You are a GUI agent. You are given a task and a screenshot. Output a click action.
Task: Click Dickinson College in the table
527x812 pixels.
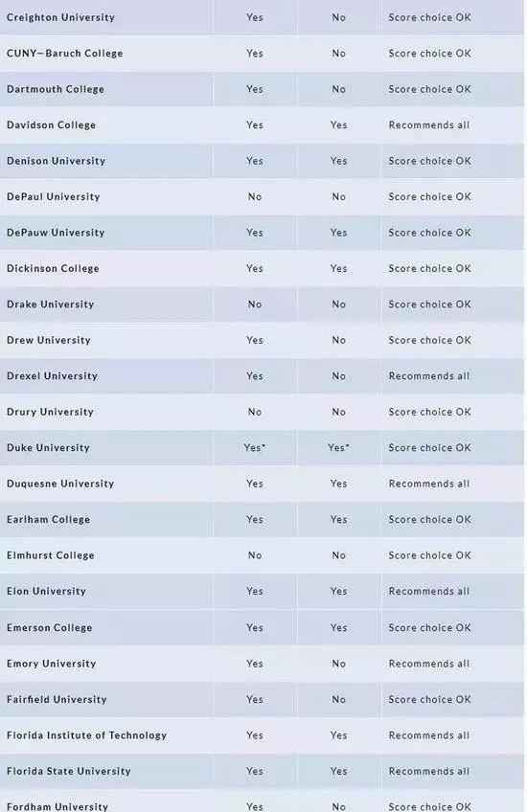click(53, 268)
